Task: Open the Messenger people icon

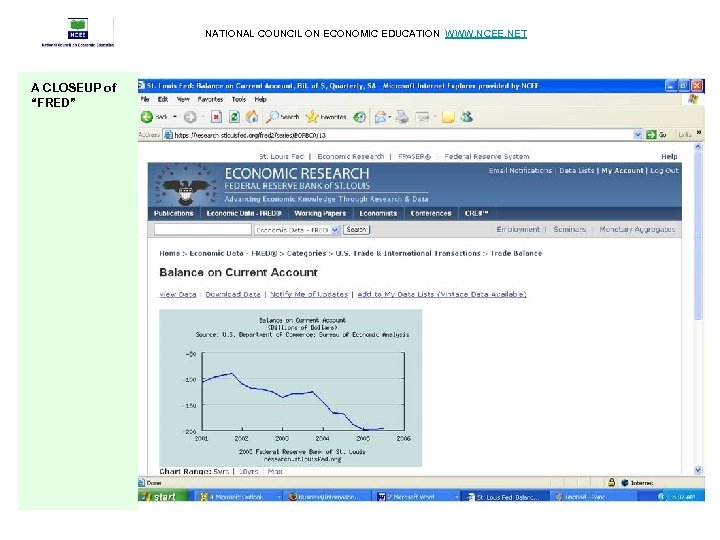Action: pos(467,117)
